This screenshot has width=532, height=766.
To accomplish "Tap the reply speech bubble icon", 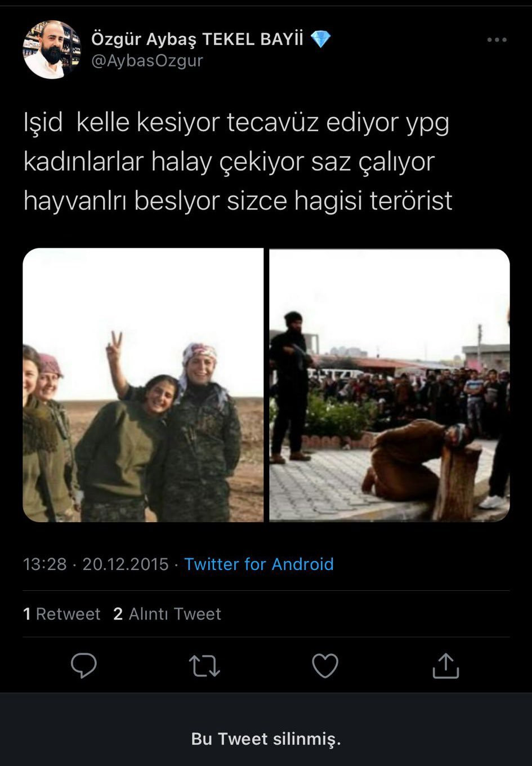I will (x=84, y=666).
